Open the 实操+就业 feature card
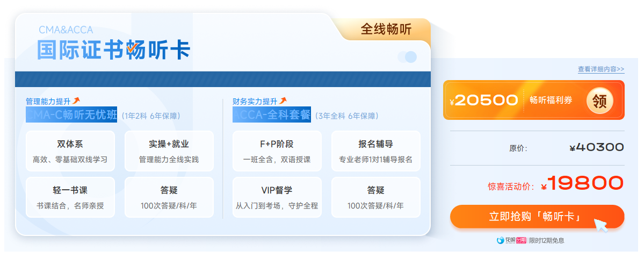This screenshot has height=258, width=644. coord(169,151)
